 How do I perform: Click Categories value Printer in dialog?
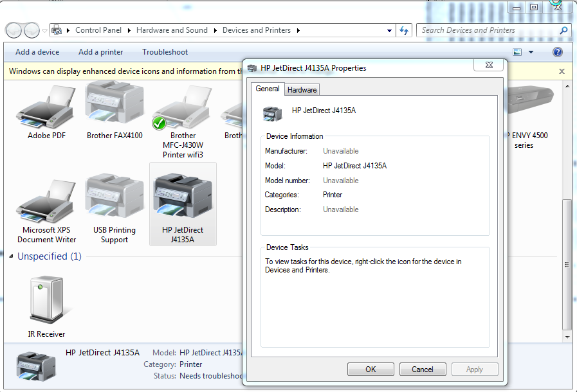point(333,195)
